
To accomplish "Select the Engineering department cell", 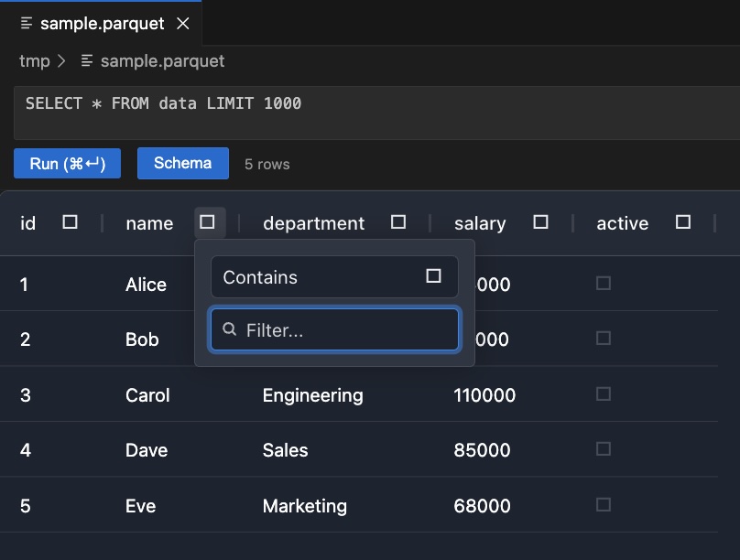I will [x=312, y=395].
